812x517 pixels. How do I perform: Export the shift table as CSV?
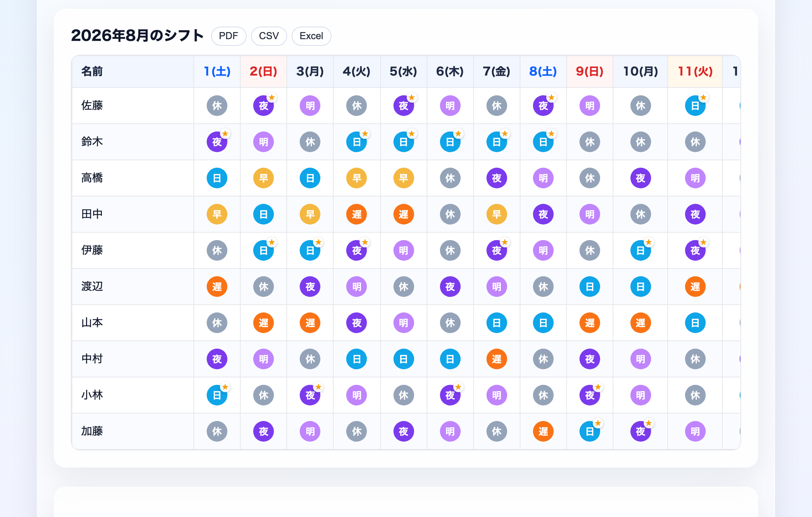tap(269, 36)
